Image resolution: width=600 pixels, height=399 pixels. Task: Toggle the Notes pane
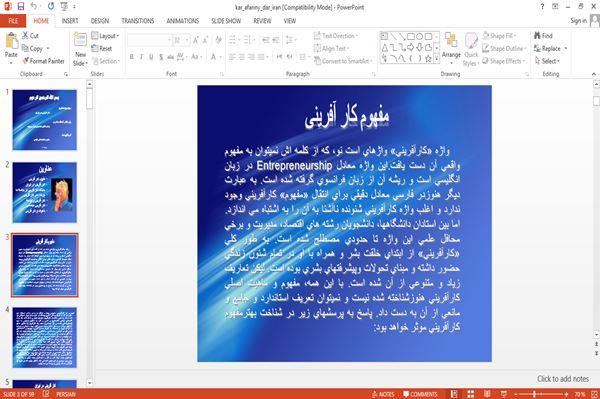[383, 394]
